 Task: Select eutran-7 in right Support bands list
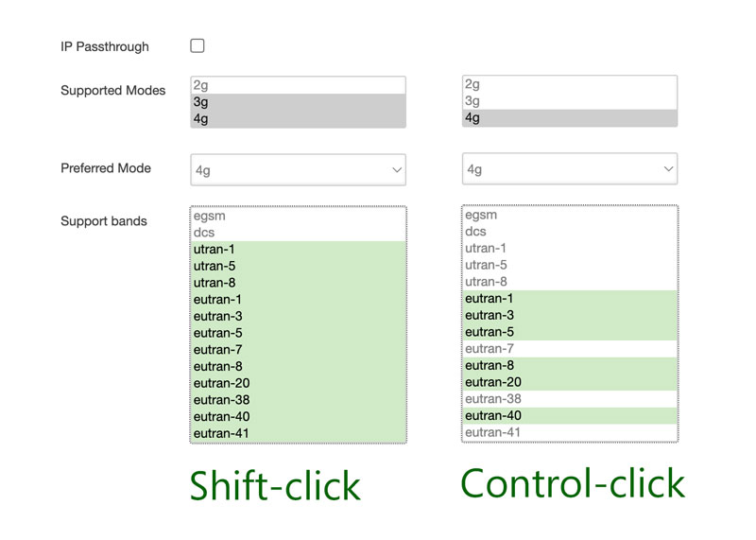(x=570, y=349)
